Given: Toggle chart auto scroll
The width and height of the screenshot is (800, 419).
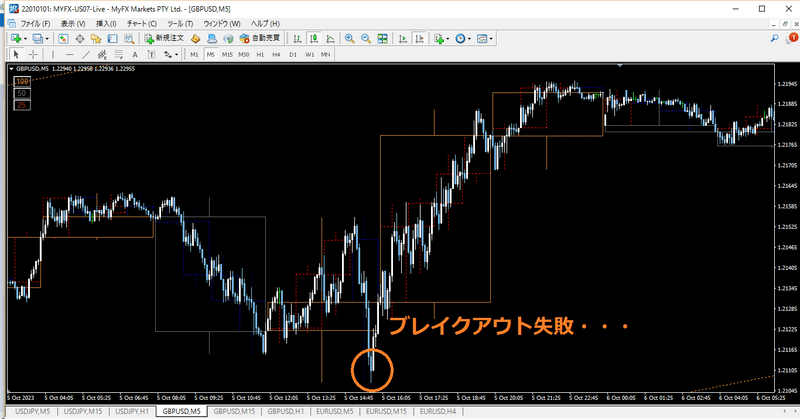Looking at the screenshot, I should tap(403, 38).
